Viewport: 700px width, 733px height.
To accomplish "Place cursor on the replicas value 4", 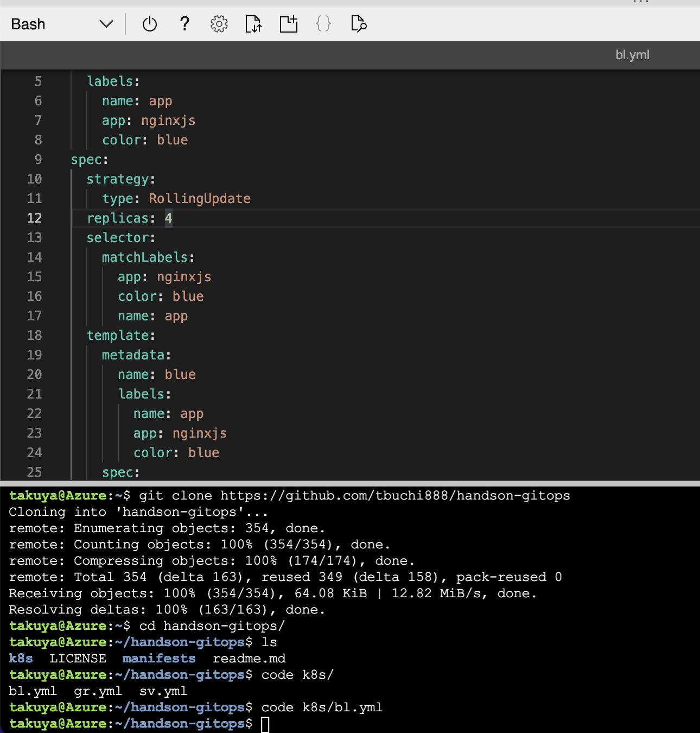I will 169,218.
